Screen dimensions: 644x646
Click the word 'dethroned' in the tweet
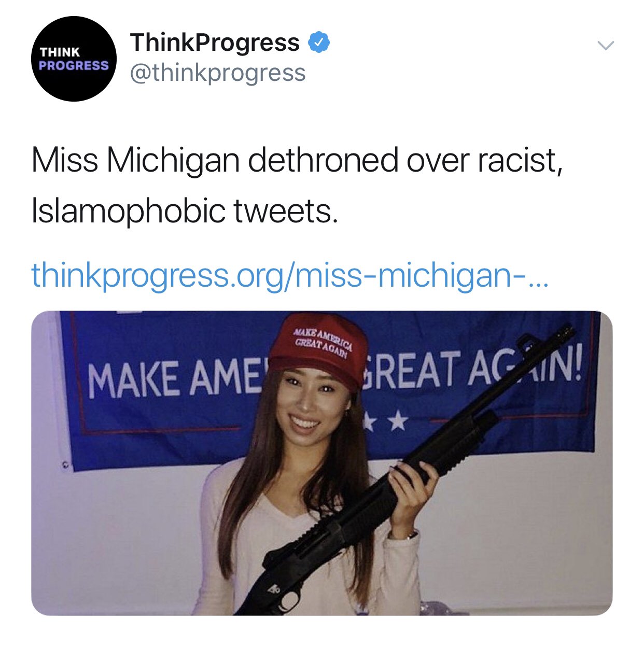[x=323, y=161]
